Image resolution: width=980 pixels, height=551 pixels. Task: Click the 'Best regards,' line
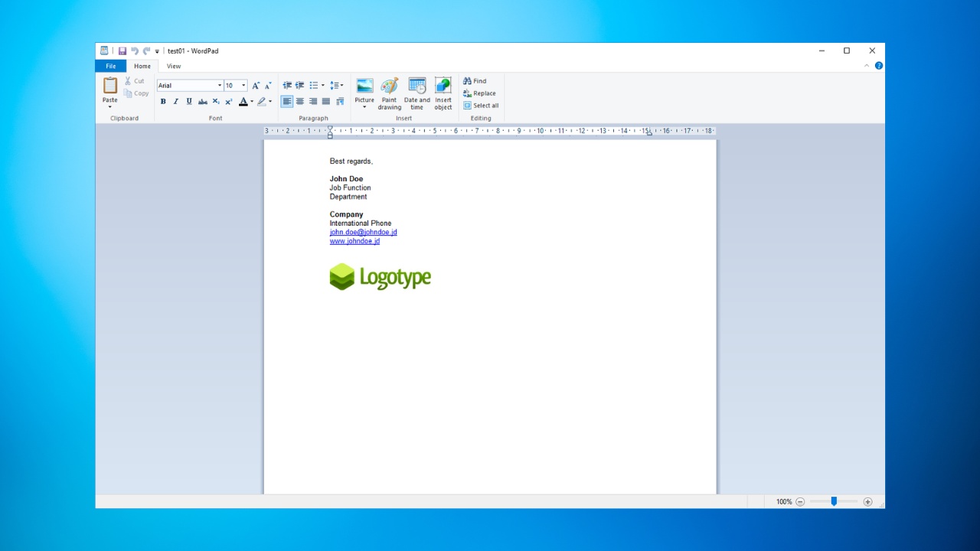[x=351, y=161]
